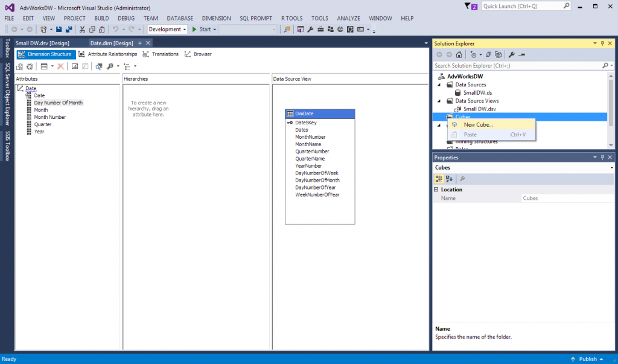Click the Add Business Intelligence icon
618x364 pixels.
(x=74, y=66)
